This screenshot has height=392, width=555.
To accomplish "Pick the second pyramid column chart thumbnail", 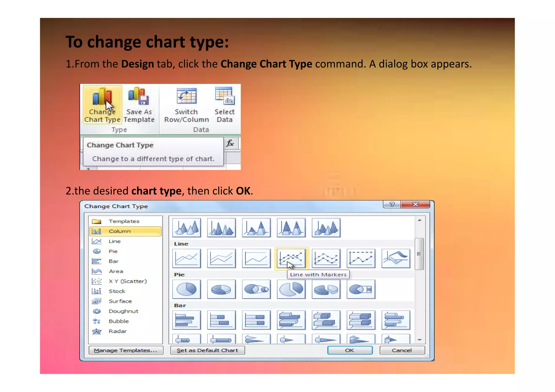I will coord(221,228).
